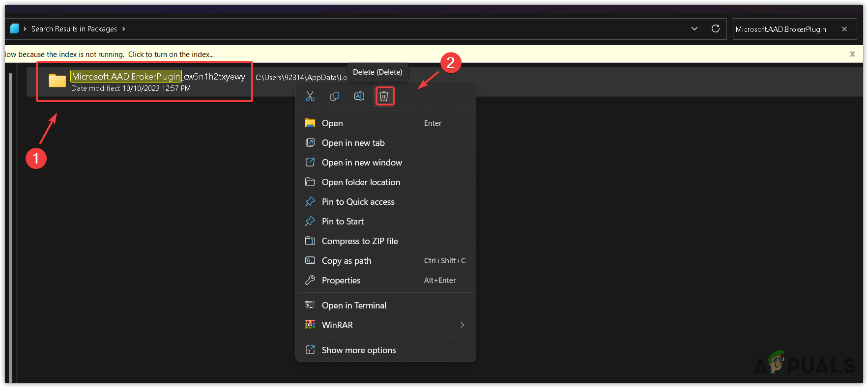This screenshot has height=388, width=868.
Task: Click the chevron after Search Results in Packages
Action: pos(123,29)
